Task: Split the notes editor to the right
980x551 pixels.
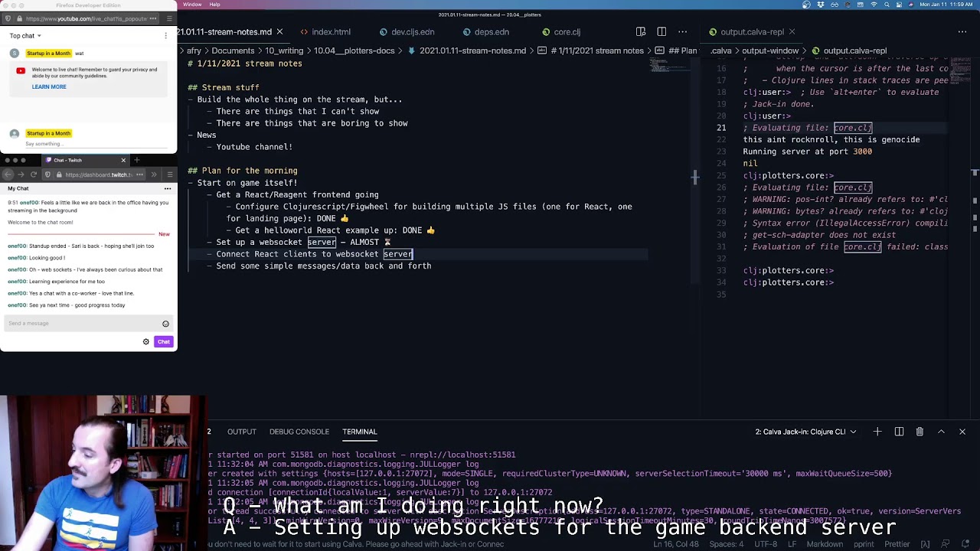Action: [661, 32]
